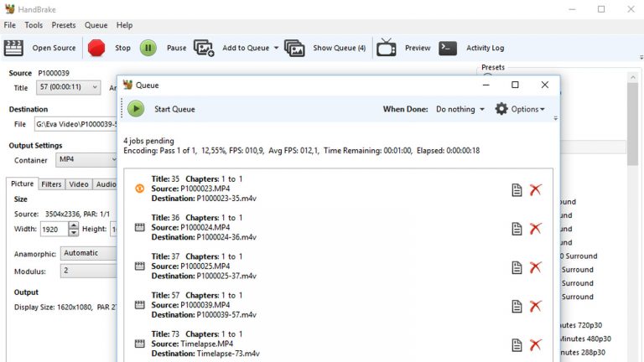Select the '720p30' preset entry

tap(581, 325)
